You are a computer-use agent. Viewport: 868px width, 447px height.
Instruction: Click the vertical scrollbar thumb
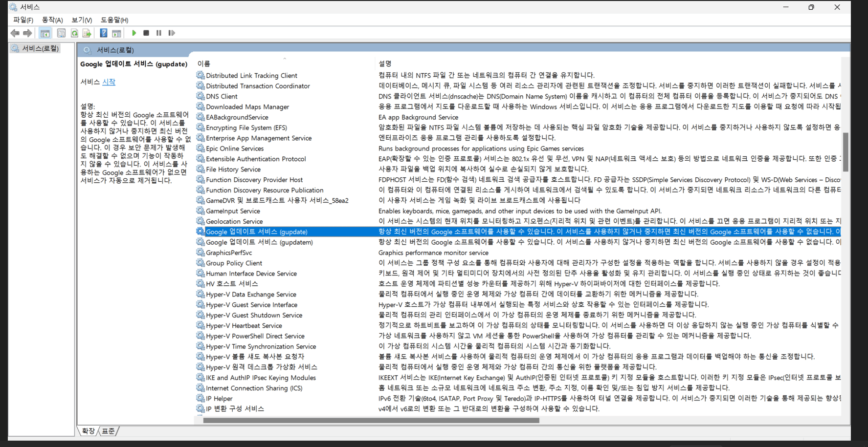846,151
